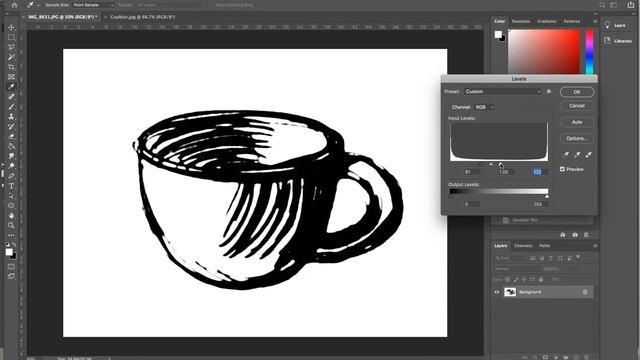Hide the Background layer eye icon
The image size is (640, 360).
tap(497, 292)
